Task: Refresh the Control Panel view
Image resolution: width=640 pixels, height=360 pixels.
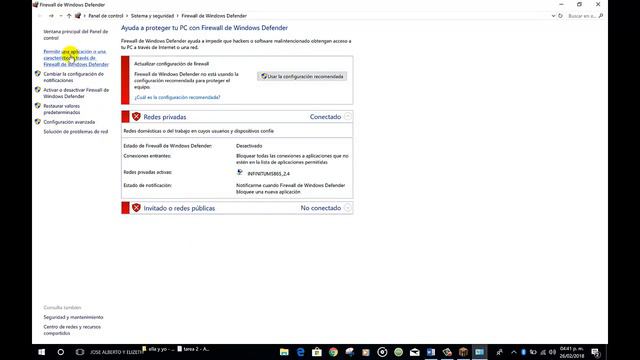Action: coord(560,16)
